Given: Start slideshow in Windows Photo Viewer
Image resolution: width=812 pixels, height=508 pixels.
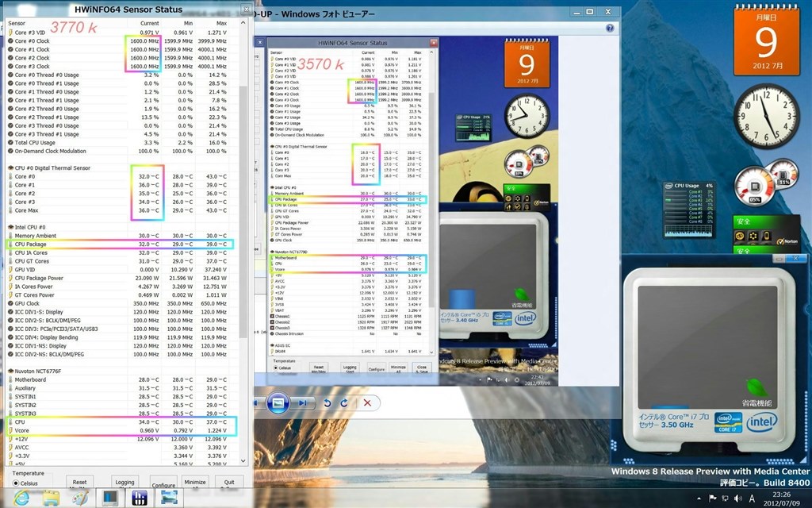Looking at the screenshot, I should coord(278,402).
